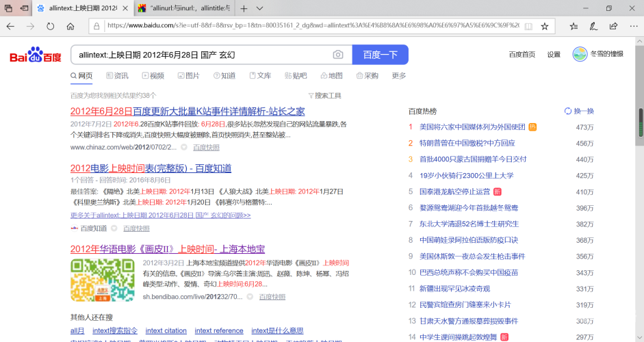Open result 2012电影上映时间表(完整版)
The height and width of the screenshot is (342, 644).
[151, 168]
